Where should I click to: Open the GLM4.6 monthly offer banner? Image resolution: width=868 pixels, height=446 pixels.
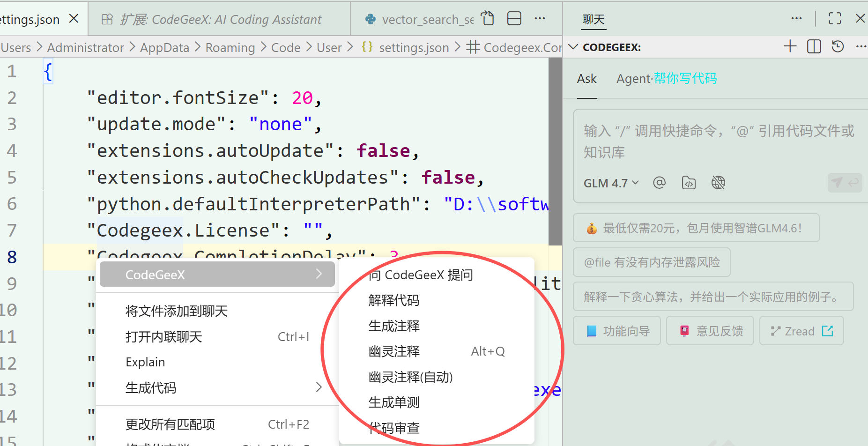[696, 228]
